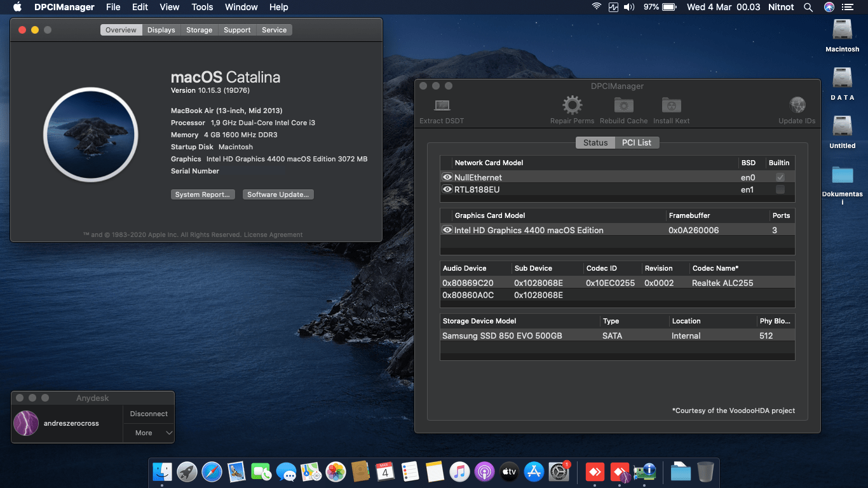
Task: Open Apple TV app in Dock
Action: click(x=509, y=471)
